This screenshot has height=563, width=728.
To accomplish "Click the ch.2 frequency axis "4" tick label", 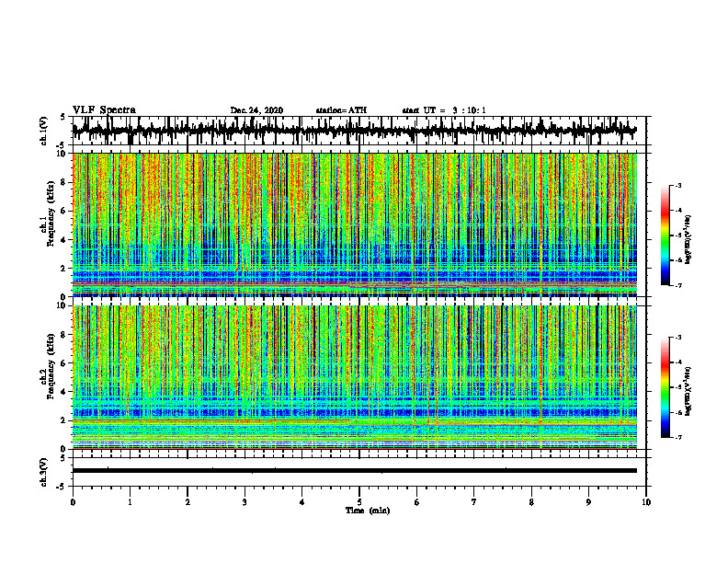I will pos(64,392).
